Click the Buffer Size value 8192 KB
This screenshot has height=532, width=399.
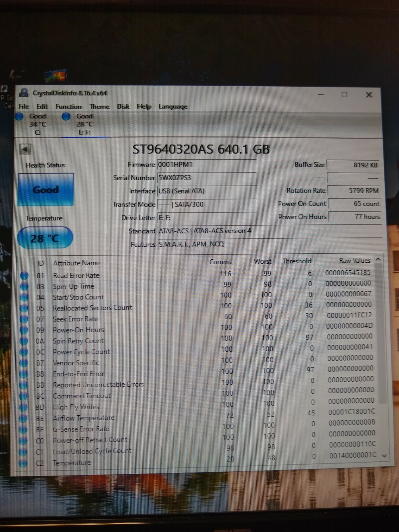[x=353, y=165]
